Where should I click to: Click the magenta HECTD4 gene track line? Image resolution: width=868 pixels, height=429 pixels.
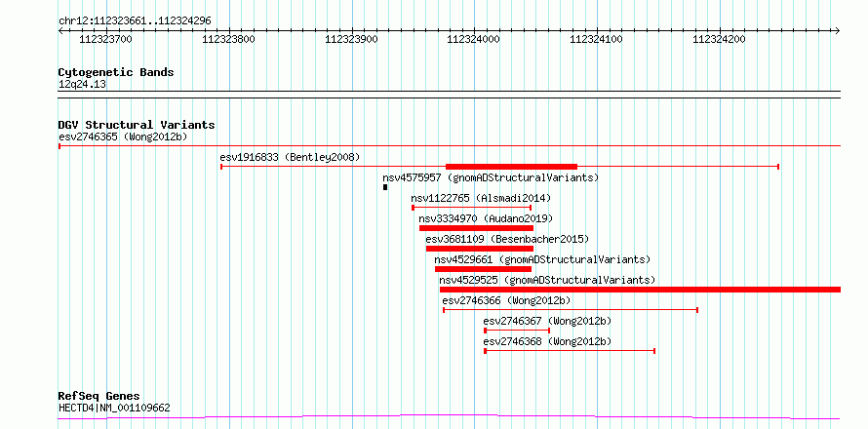(x=449, y=417)
